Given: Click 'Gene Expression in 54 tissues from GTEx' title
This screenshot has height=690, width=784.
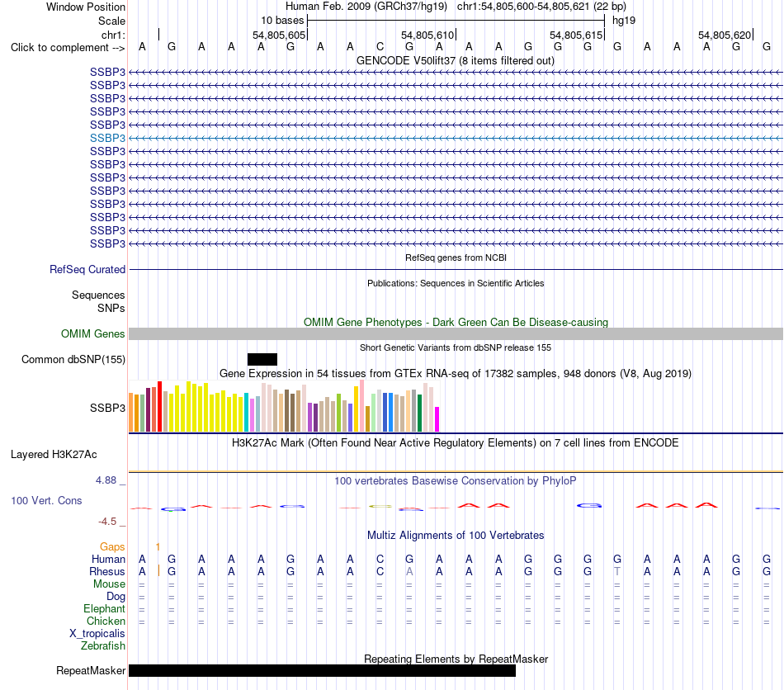Looking at the screenshot, I should click(456, 374).
